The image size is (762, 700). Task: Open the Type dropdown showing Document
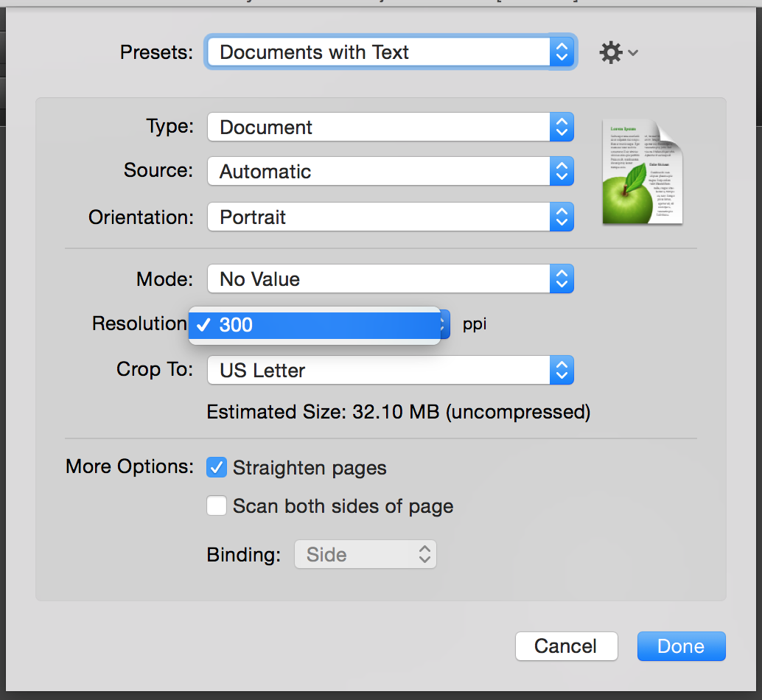coord(390,127)
